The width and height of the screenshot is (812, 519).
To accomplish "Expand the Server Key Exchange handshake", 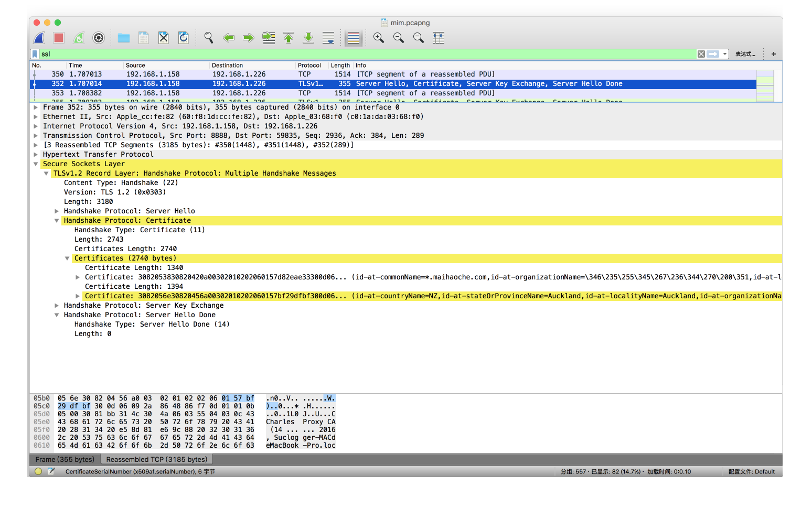I will pos(57,306).
